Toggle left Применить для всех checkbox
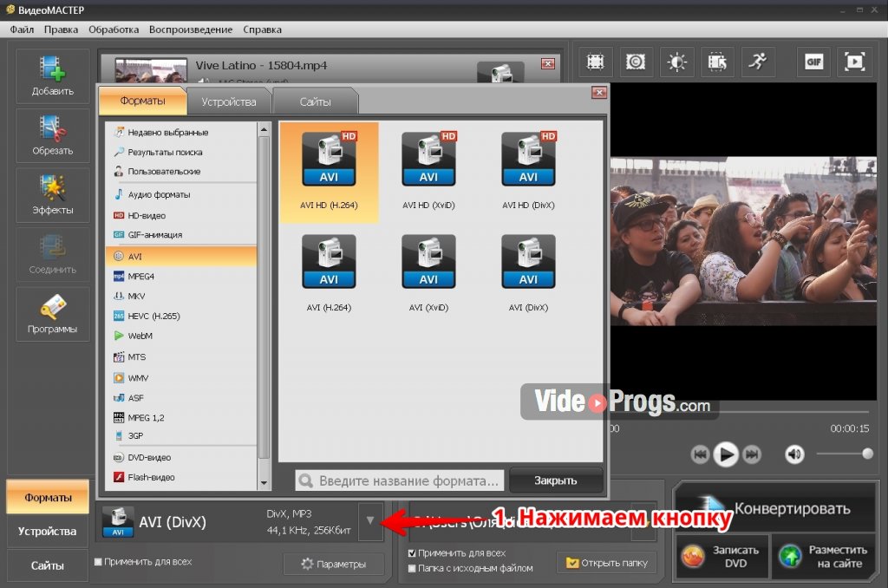The width and height of the screenshot is (888, 588). pos(98,561)
